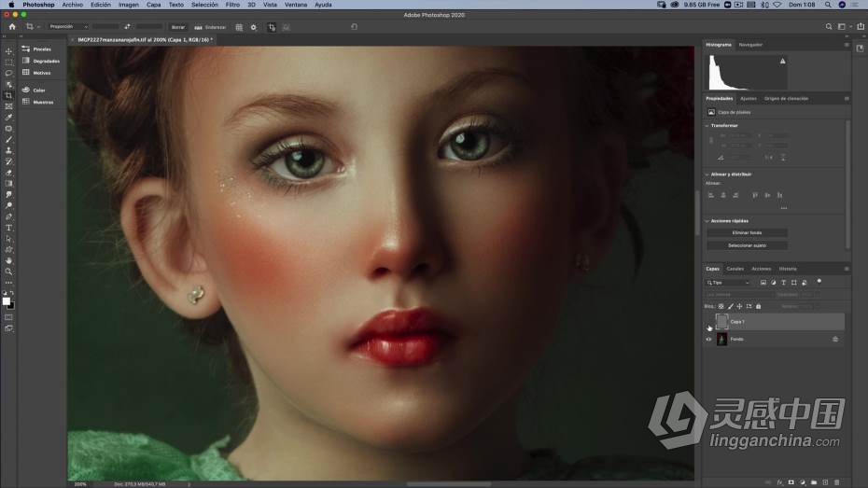Select the Rectangular Marquee tool

8,62
